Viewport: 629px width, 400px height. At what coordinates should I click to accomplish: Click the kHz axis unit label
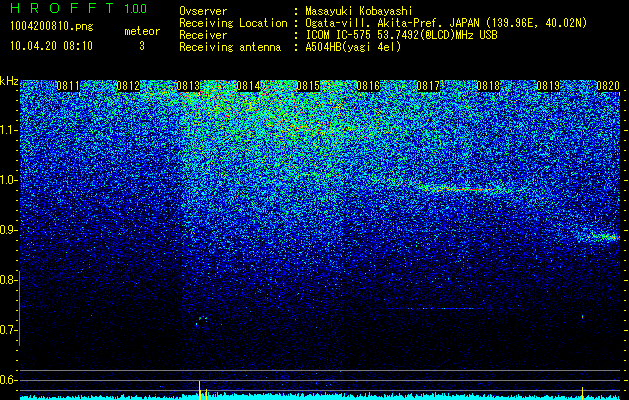pyautogui.click(x=9, y=81)
